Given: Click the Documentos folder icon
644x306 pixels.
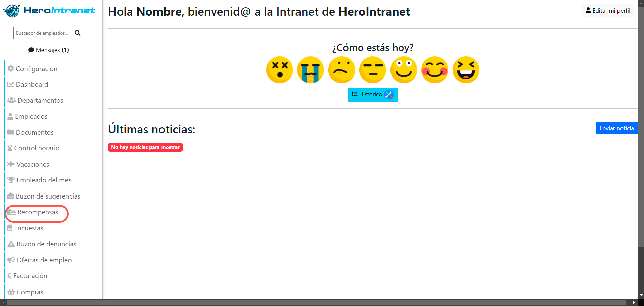Looking at the screenshot, I should pos(11,132).
